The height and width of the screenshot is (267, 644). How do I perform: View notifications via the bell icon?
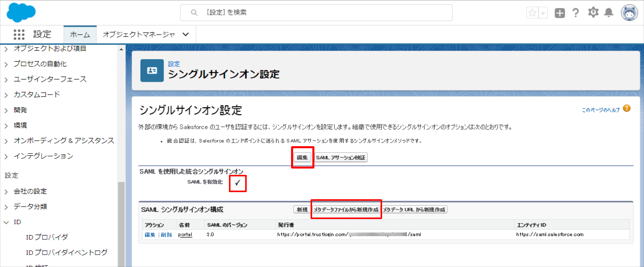coord(609,12)
